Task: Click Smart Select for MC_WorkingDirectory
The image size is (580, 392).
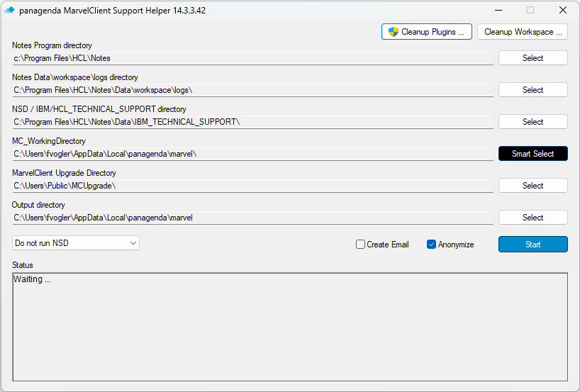Action: coord(532,154)
